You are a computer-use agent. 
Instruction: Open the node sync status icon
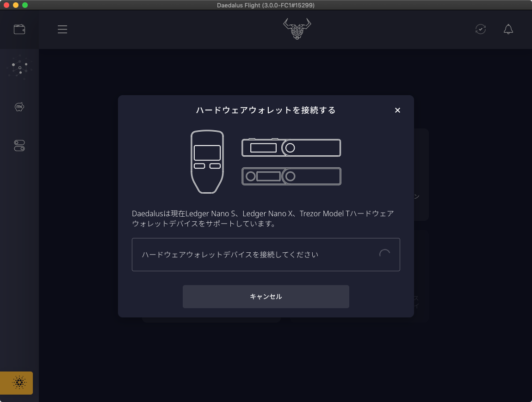pyautogui.click(x=481, y=29)
